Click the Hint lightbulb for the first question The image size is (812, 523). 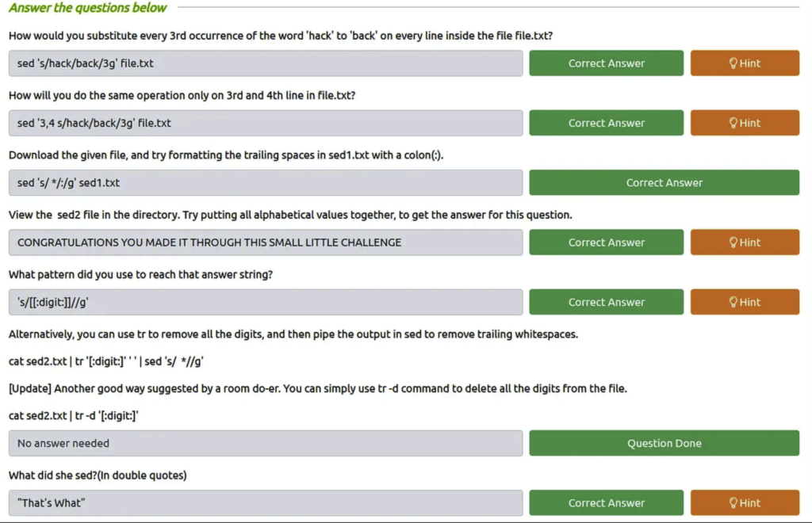pos(745,63)
